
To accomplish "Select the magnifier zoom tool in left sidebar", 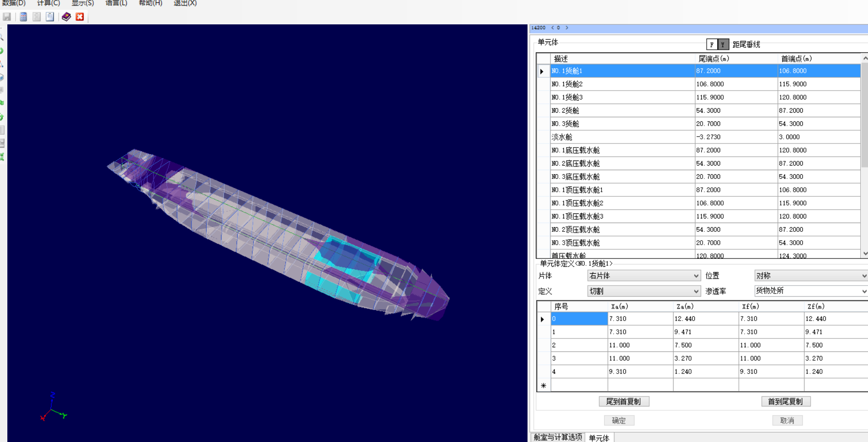I will click(x=2, y=38).
